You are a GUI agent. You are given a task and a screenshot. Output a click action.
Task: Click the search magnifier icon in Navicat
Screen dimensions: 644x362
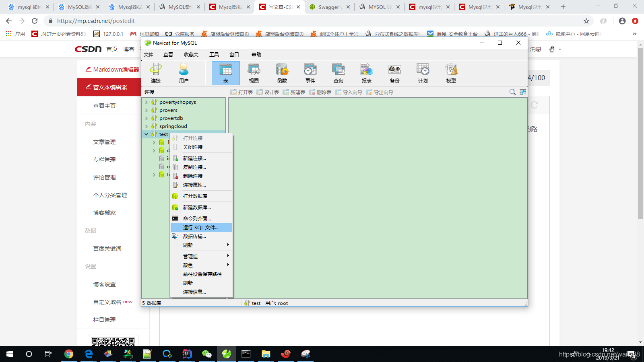[512, 92]
